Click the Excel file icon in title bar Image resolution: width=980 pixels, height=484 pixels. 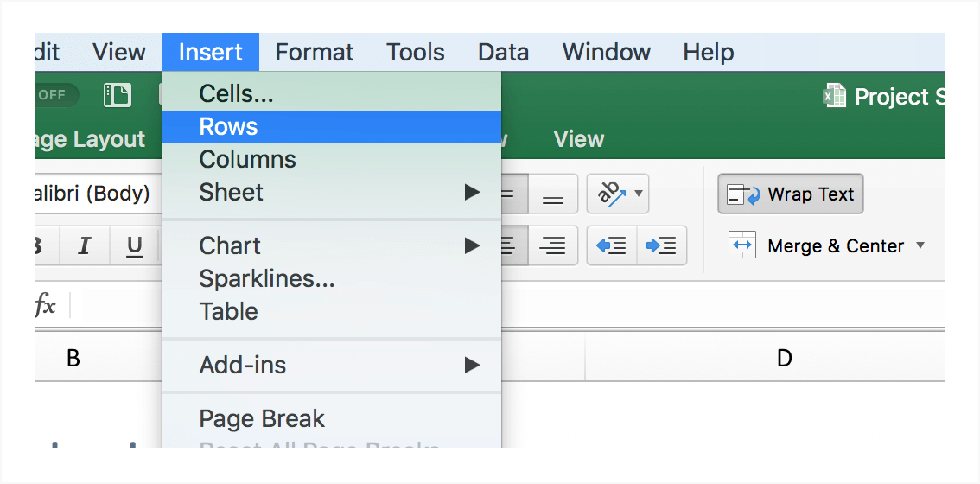click(834, 96)
